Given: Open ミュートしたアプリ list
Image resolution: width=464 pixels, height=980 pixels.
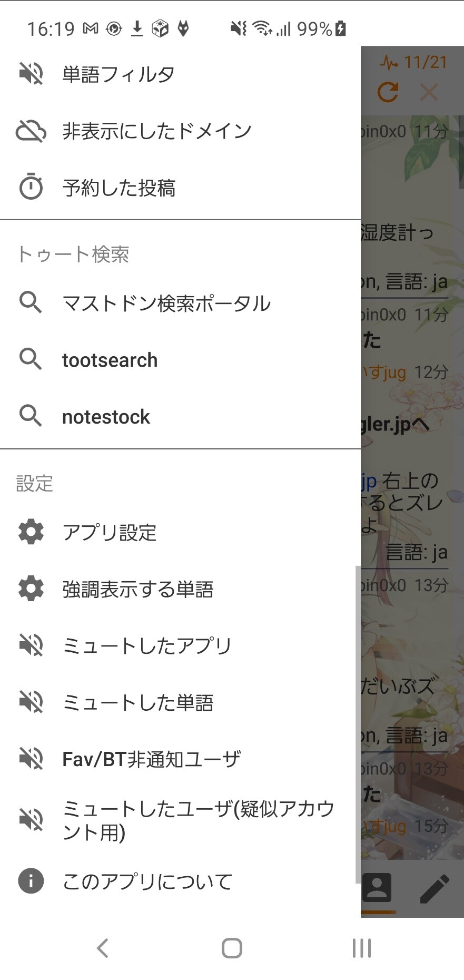Looking at the screenshot, I should click(147, 645).
